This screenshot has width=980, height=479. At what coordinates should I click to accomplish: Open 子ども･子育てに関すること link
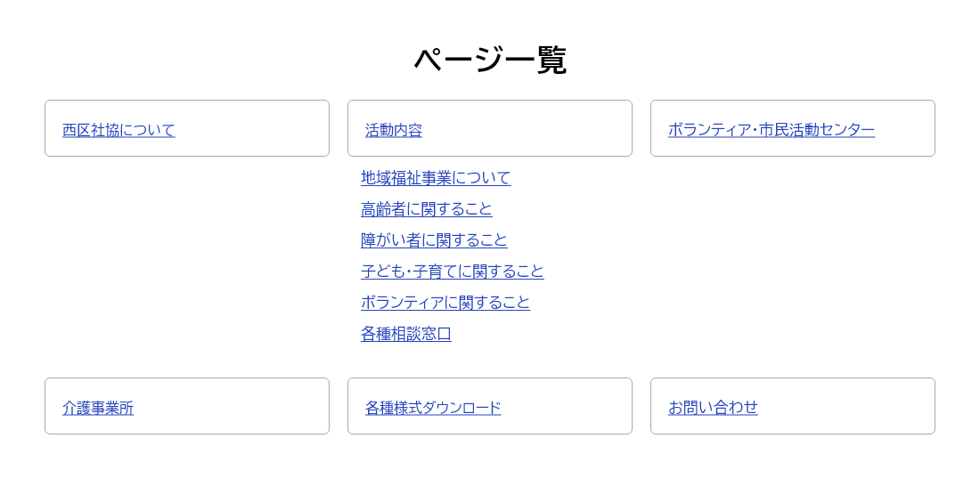pos(453,272)
